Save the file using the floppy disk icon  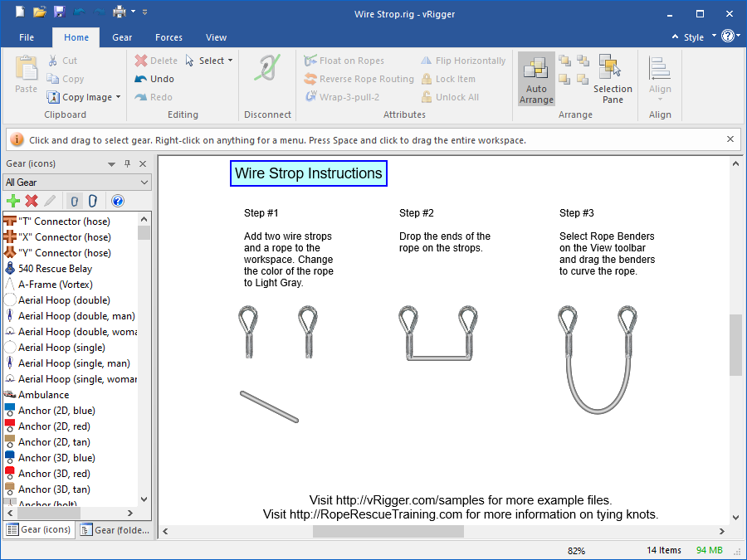pyautogui.click(x=59, y=12)
